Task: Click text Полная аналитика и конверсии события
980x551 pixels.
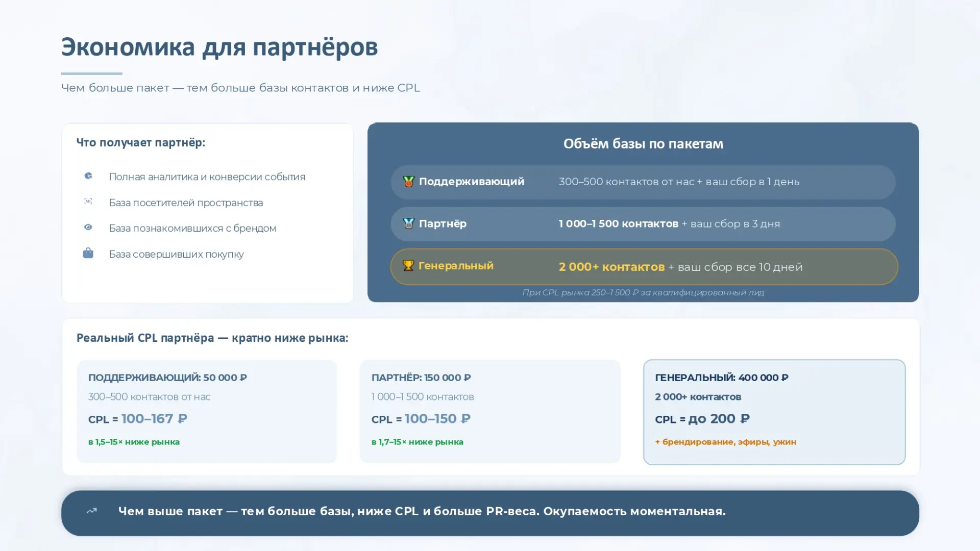Action: [207, 177]
